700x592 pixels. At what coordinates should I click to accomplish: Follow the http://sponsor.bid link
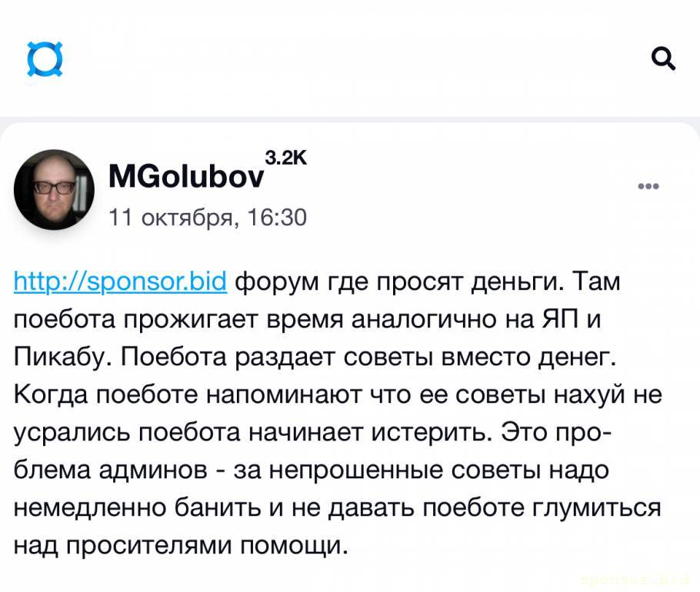tap(120, 282)
